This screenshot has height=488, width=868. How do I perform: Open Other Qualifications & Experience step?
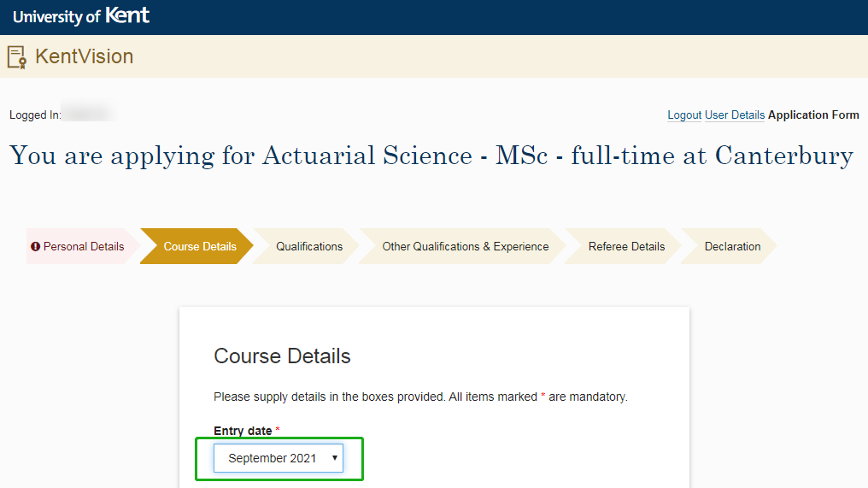tap(465, 247)
